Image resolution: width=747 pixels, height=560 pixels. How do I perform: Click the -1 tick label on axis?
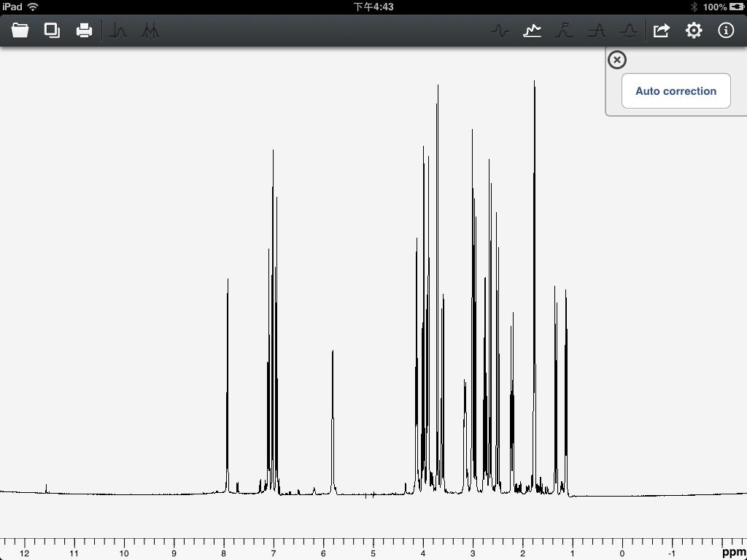[671, 553]
